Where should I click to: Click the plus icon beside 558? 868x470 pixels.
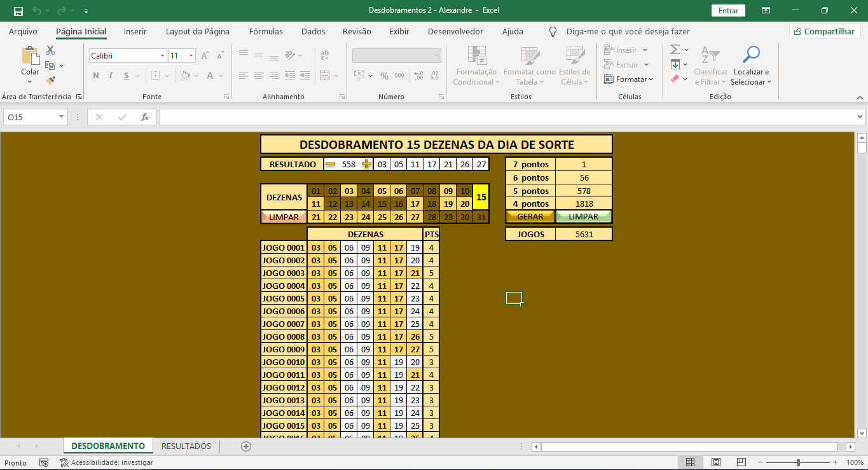[x=366, y=164]
